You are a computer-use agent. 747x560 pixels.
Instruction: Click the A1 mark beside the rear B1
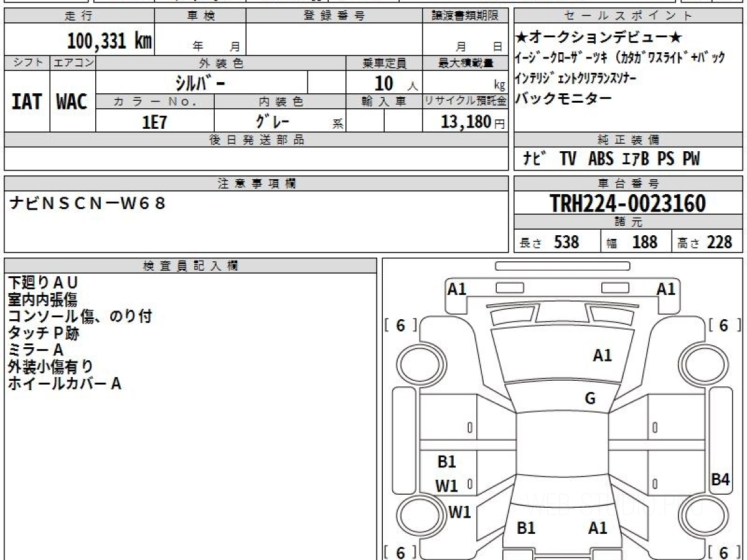[x=598, y=528]
